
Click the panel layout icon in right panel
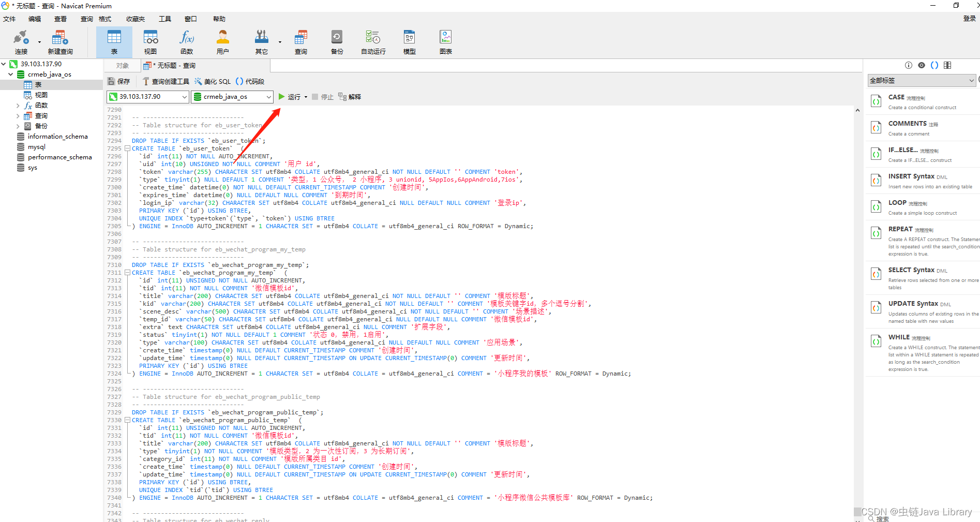pos(947,65)
